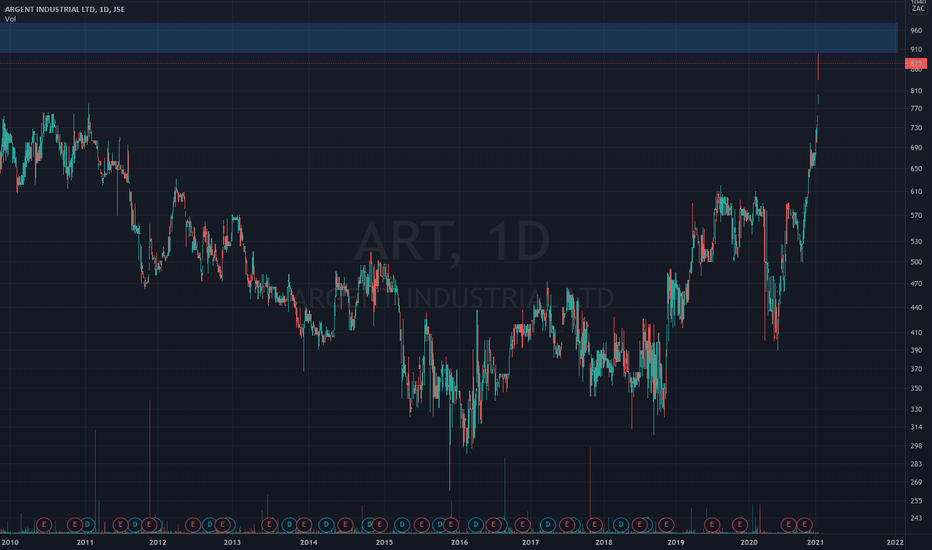Click the 410 price axis label

[x=916, y=332]
